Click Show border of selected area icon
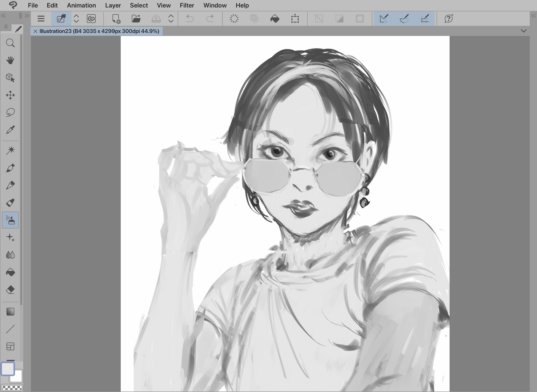The width and height of the screenshot is (537, 392). tap(360, 19)
